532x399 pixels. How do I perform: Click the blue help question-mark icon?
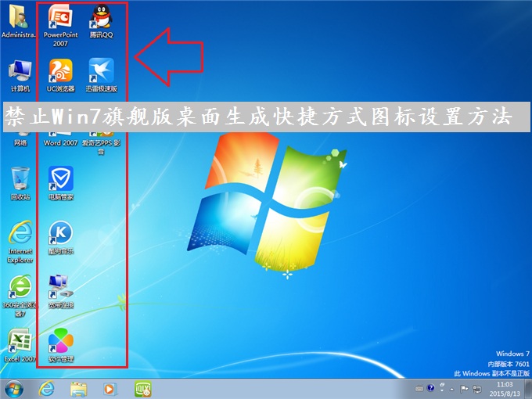pyautogui.click(x=431, y=388)
